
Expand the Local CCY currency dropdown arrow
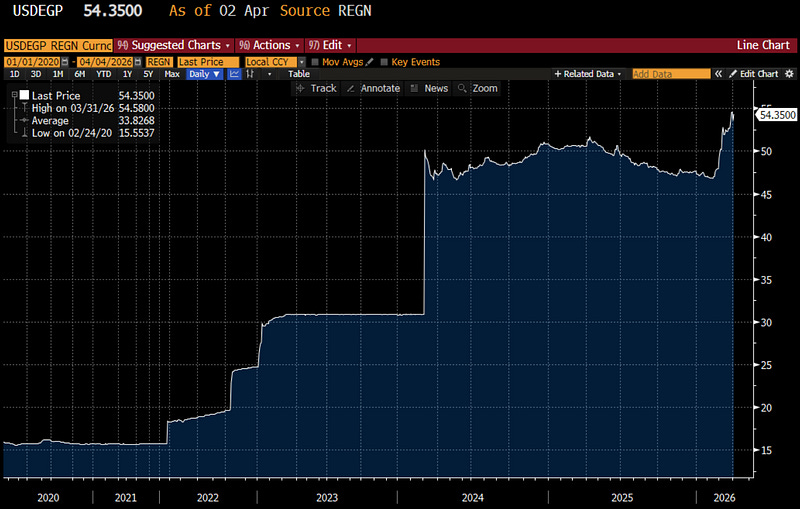302,62
